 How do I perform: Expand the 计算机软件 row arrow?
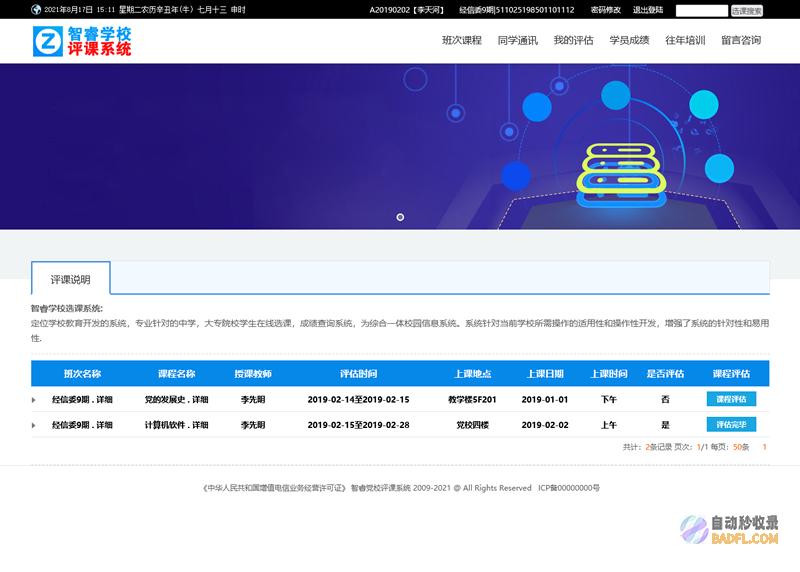tap(34, 425)
